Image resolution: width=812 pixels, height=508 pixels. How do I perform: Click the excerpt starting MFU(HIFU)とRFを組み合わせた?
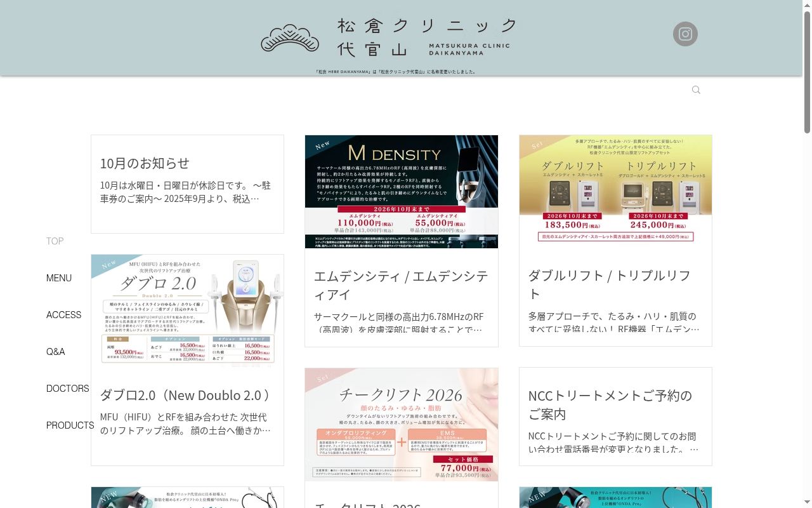point(185,424)
